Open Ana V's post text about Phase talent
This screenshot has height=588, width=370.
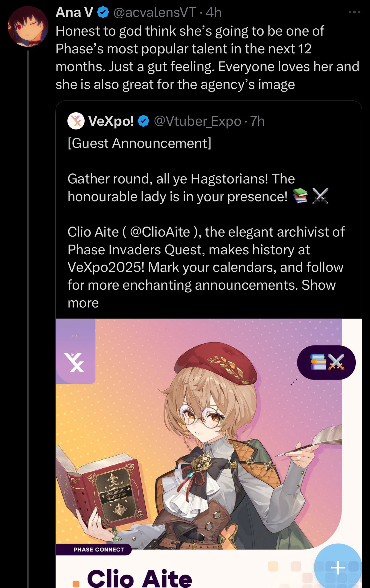[x=207, y=58]
